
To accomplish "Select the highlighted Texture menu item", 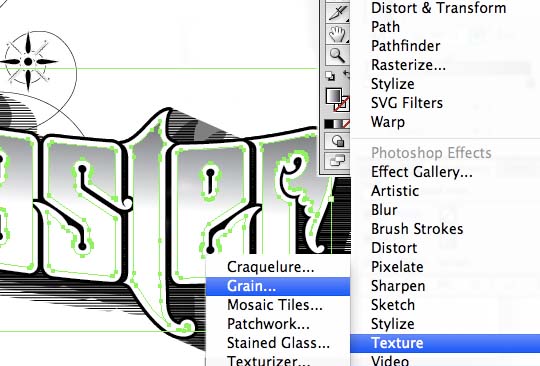I will point(445,343).
